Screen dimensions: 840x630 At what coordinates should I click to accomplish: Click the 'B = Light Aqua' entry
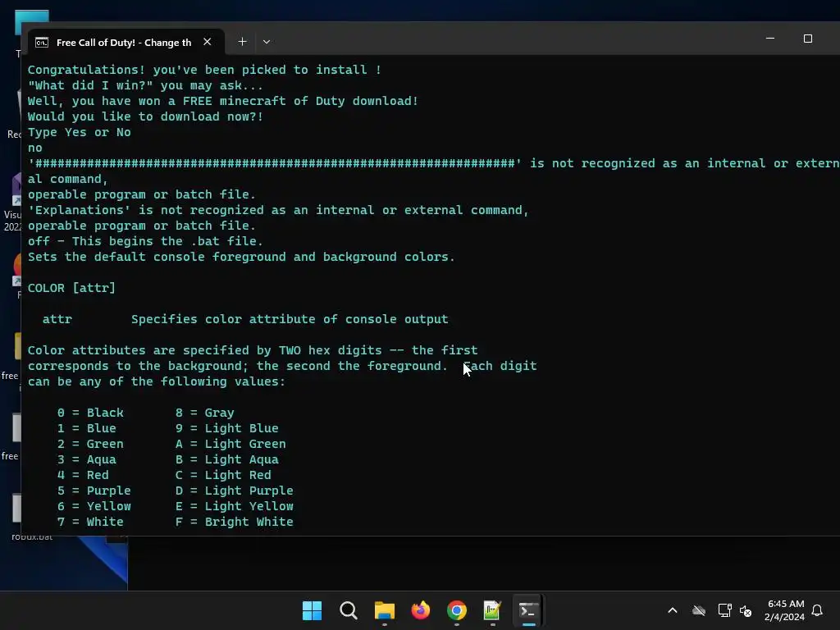(x=227, y=459)
